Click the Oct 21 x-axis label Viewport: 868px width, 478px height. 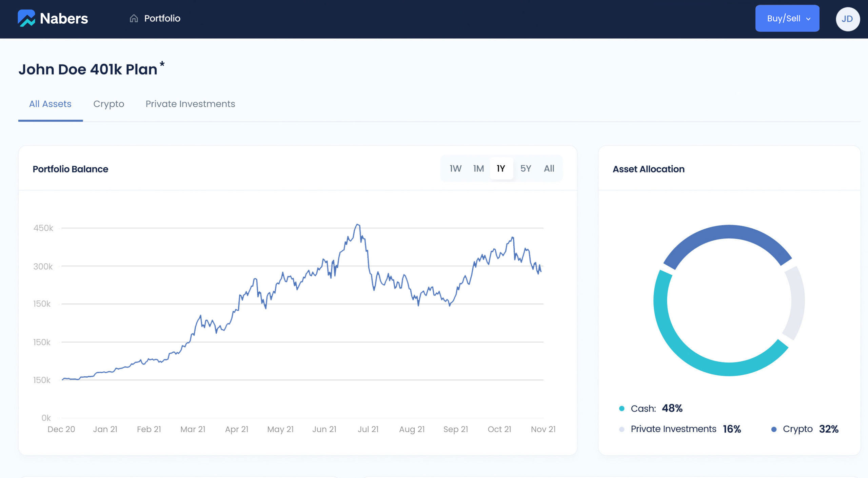click(499, 429)
